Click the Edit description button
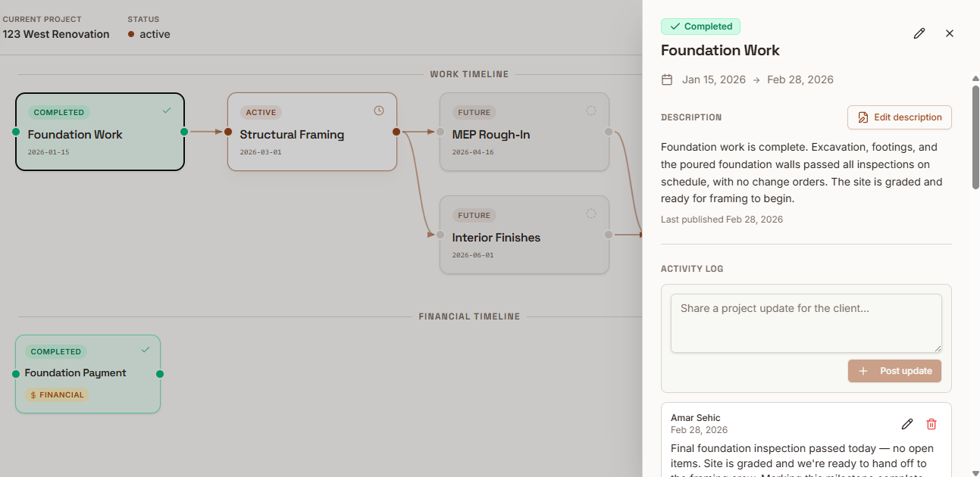This screenshot has height=477, width=980. 900,117
